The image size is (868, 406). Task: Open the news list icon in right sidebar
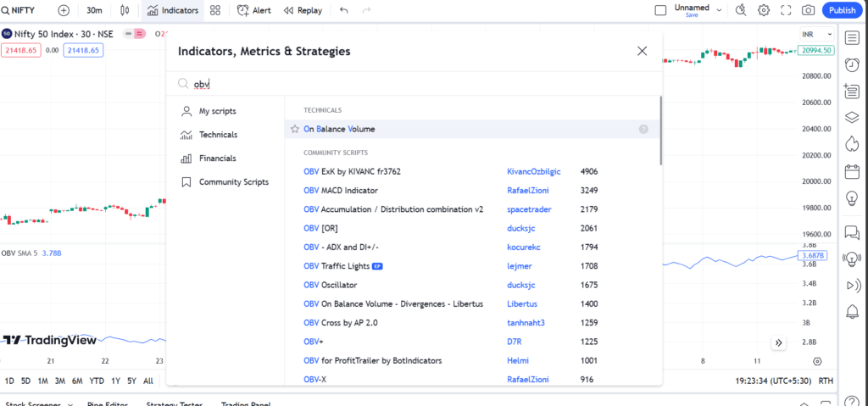tap(851, 92)
